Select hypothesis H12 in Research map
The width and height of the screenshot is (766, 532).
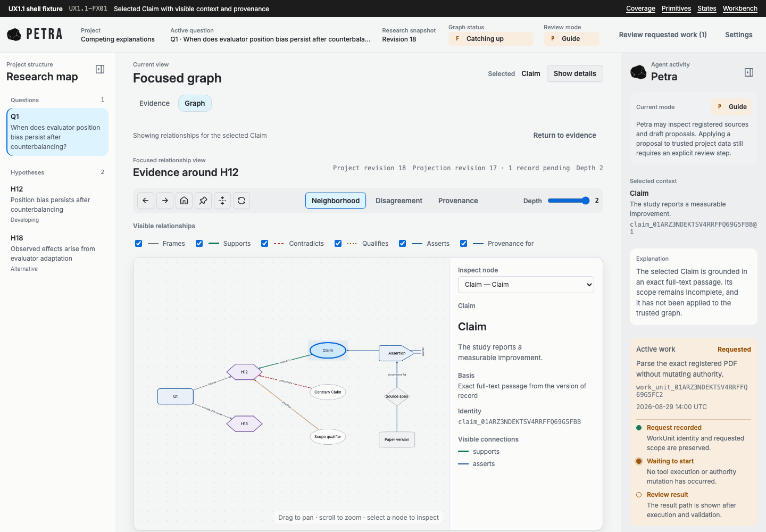[57, 204]
